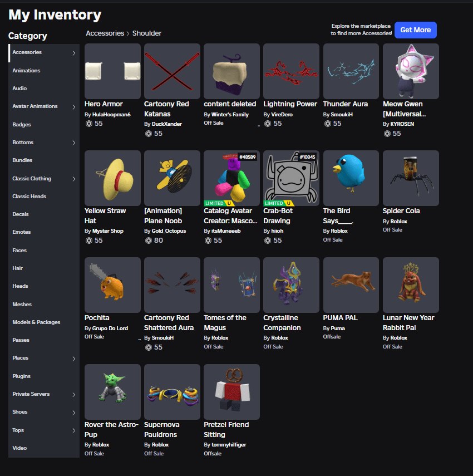Open the Yellow Straw Hat item
Viewport: 473px width, 476px height.
112,178
